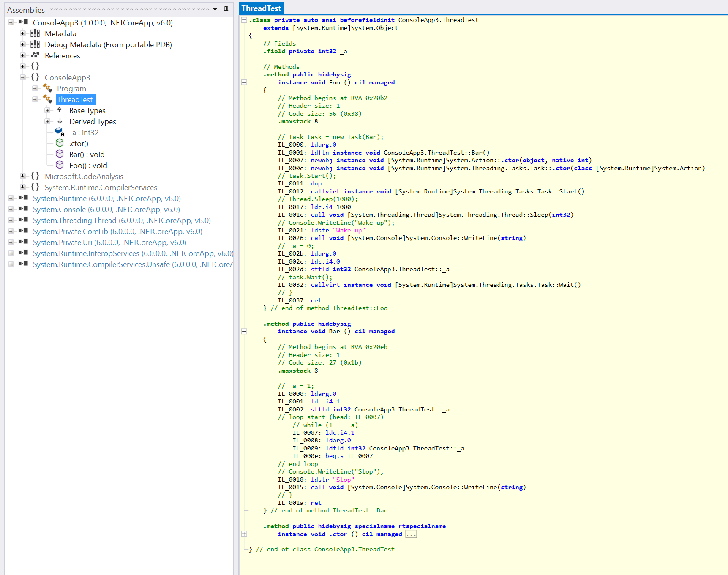Collapse the Foo method code block
728x575 pixels.
point(244,82)
